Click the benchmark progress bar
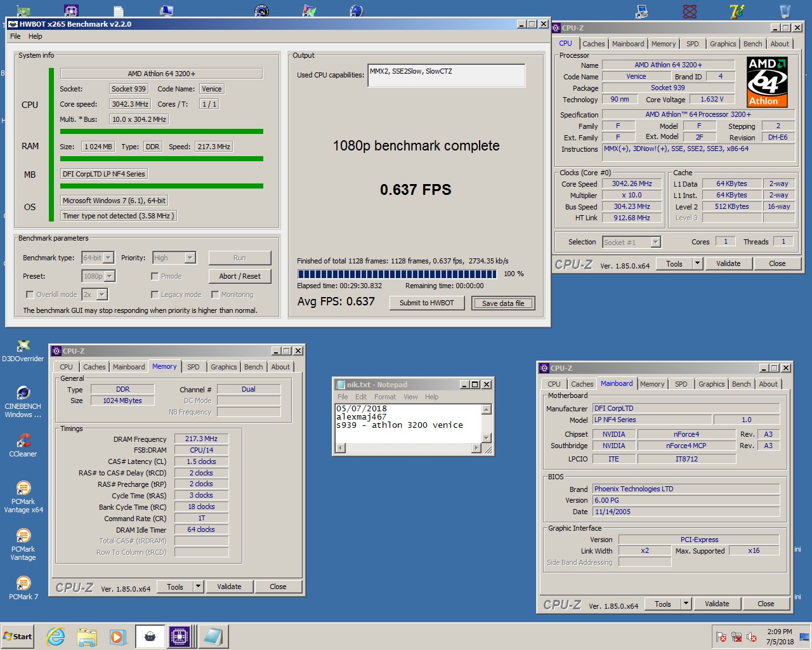Image resolution: width=812 pixels, height=650 pixels. click(398, 274)
